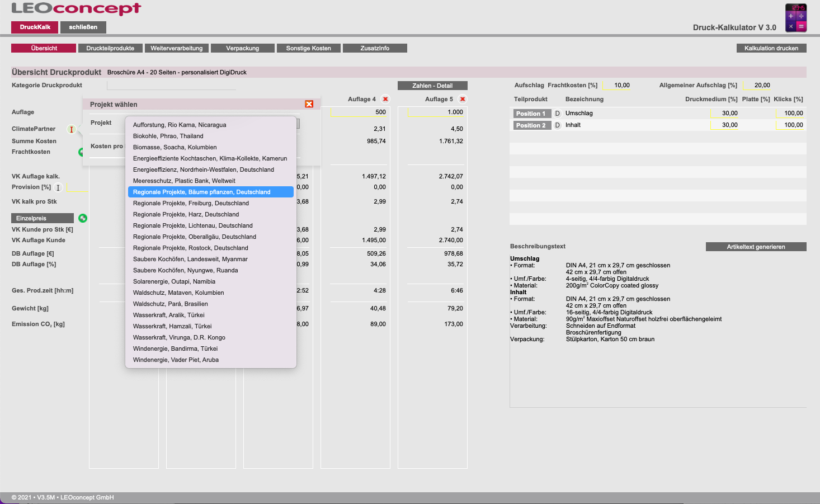Click the schließen button

[83, 27]
